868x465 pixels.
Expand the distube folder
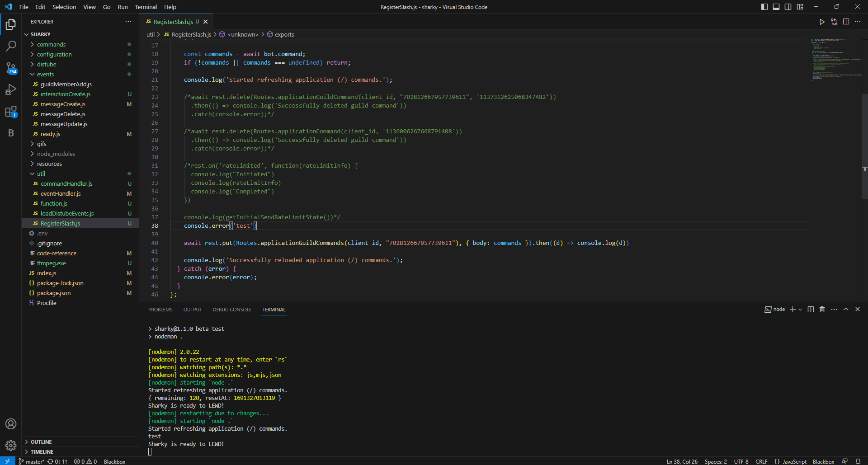tap(80, 64)
